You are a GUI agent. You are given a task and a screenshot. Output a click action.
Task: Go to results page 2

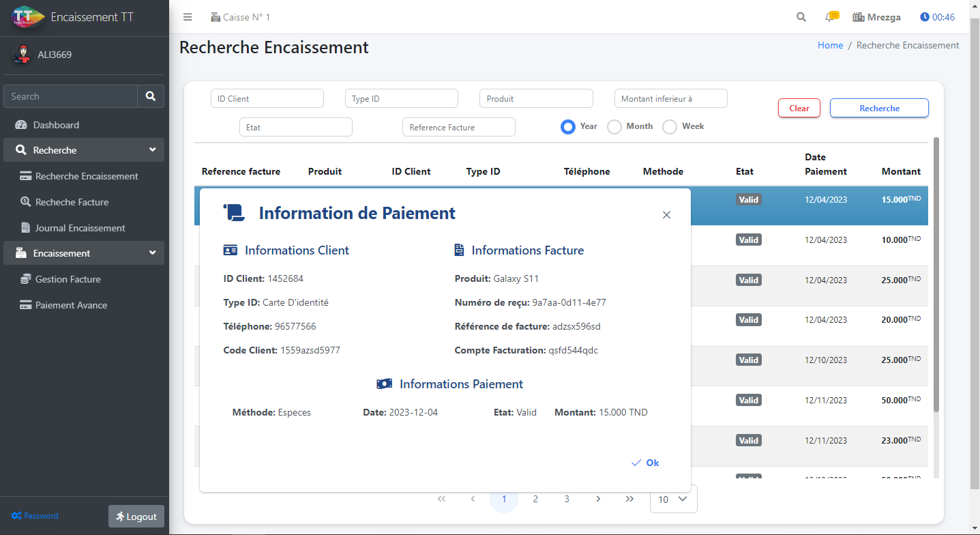535,499
